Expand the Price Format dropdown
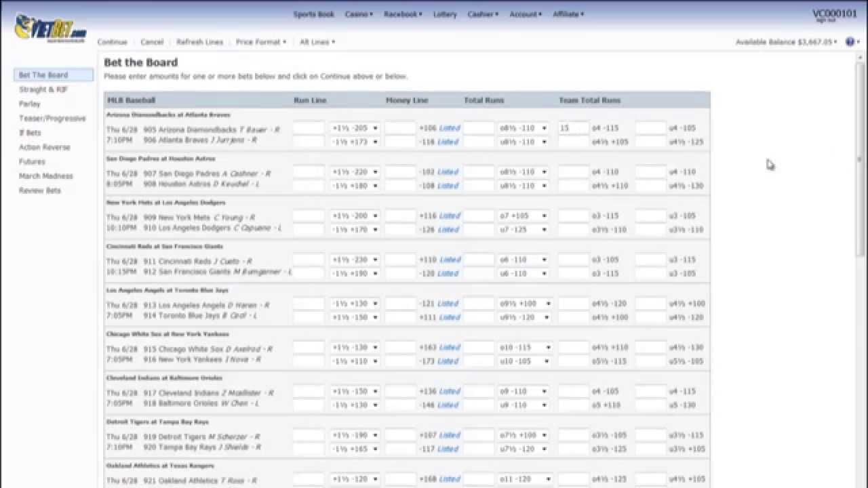 click(261, 42)
